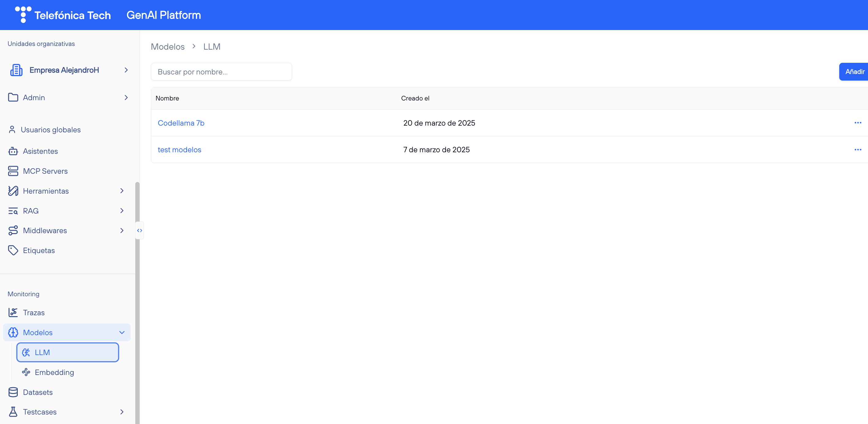Click the Trazas chart icon
868x424 pixels.
click(x=13, y=312)
